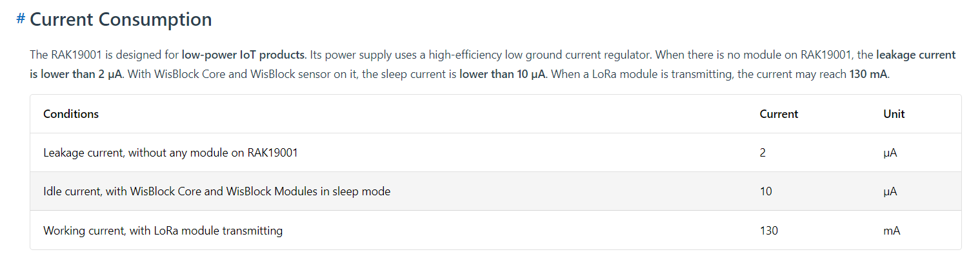Click the bold 'is lower than 2 µA' text
The height and width of the screenshot is (261, 980).
(x=76, y=74)
